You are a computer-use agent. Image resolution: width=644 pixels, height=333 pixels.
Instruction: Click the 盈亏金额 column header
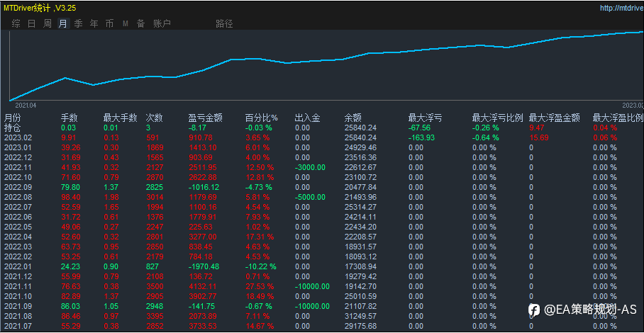point(206,118)
